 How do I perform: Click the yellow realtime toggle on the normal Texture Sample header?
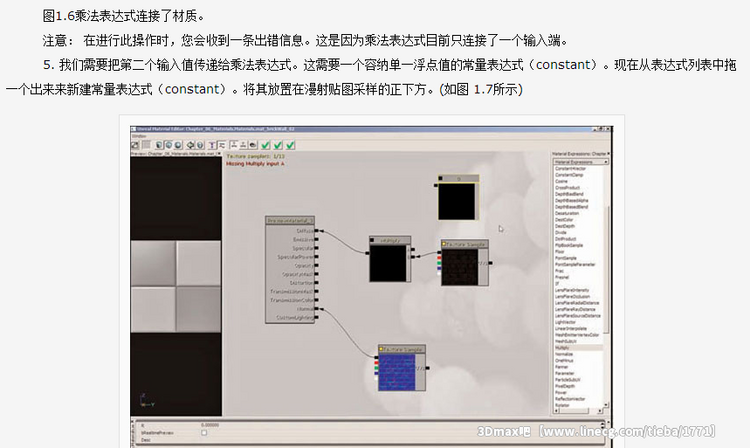point(381,349)
